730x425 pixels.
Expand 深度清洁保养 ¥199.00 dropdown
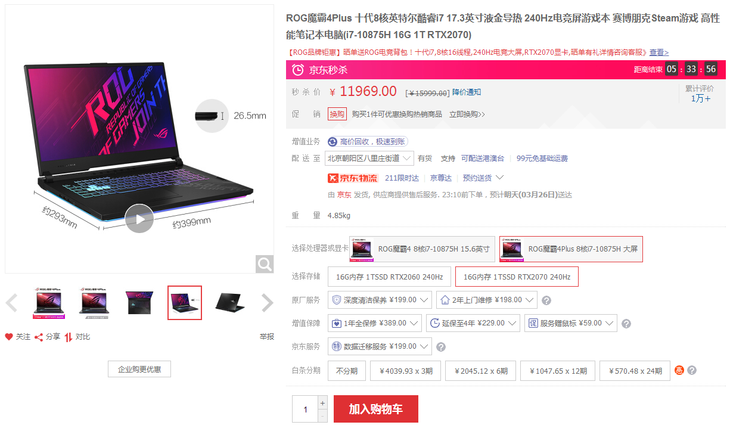(379, 300)
